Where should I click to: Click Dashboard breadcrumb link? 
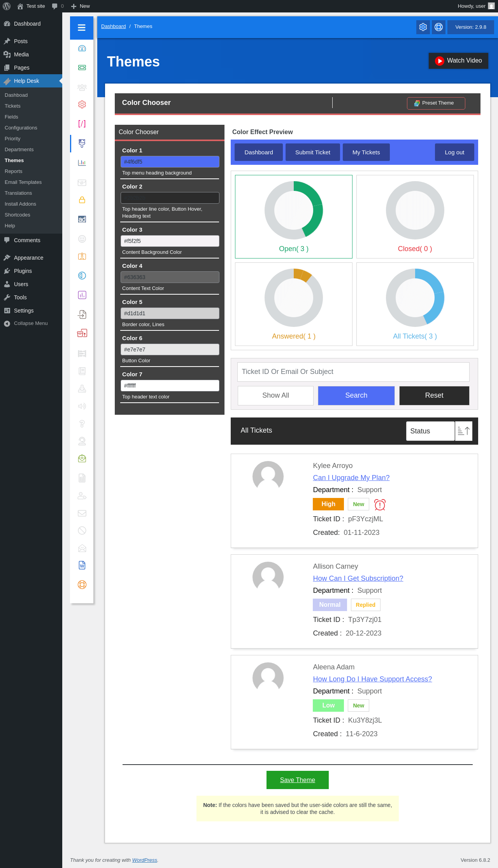point(113,26)
